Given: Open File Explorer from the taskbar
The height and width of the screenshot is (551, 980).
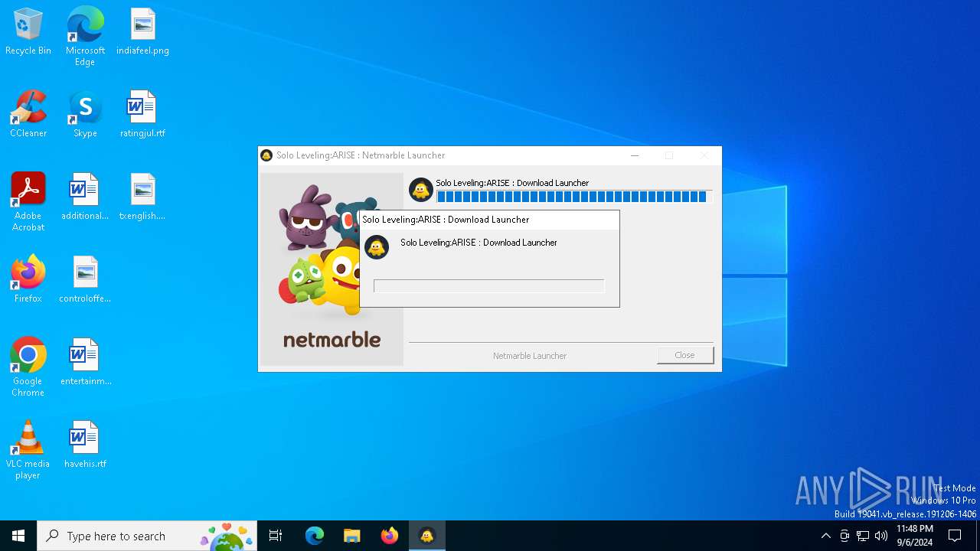Looking at the screenshot, I should 352,536.
